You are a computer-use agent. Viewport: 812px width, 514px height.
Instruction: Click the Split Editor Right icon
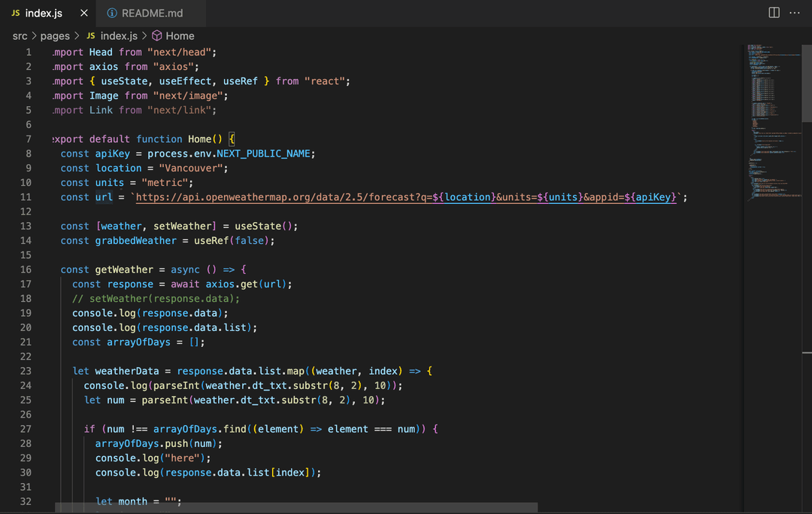tap(774, 13)
